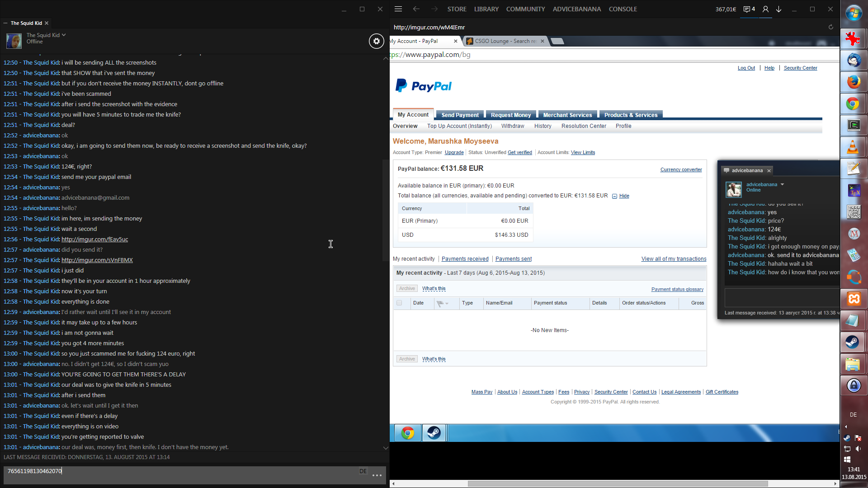
Task: Hide the total balance breakdown
Action: [624, 196]
